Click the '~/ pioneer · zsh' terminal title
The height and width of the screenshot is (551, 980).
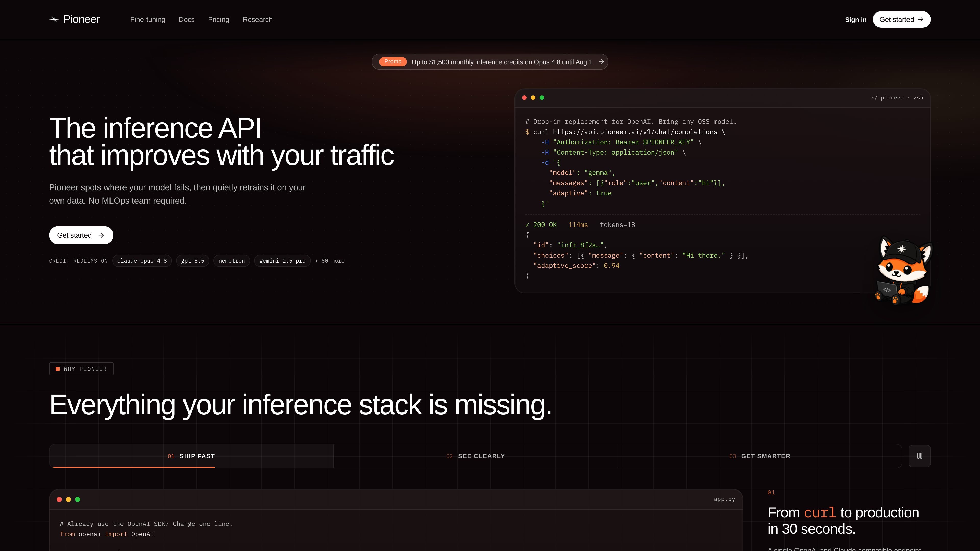coord(897,98)
